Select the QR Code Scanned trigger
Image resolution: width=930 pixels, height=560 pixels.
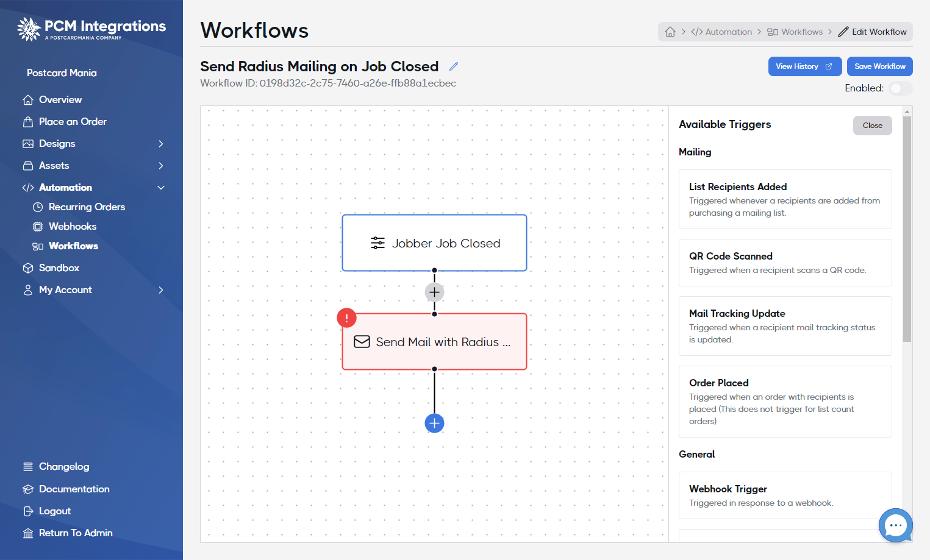[x=785, y=263]
